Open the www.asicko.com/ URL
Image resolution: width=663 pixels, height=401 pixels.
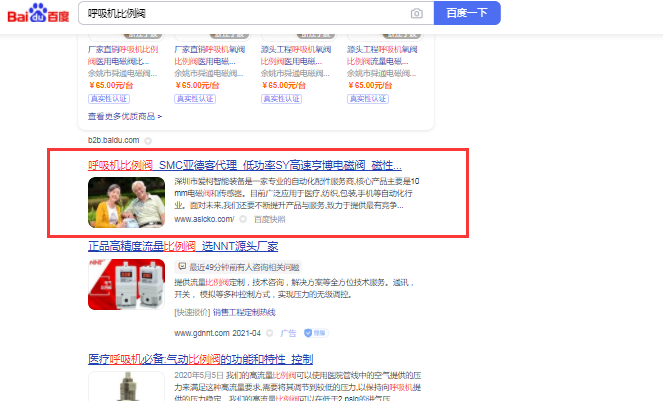coord(204,219)
